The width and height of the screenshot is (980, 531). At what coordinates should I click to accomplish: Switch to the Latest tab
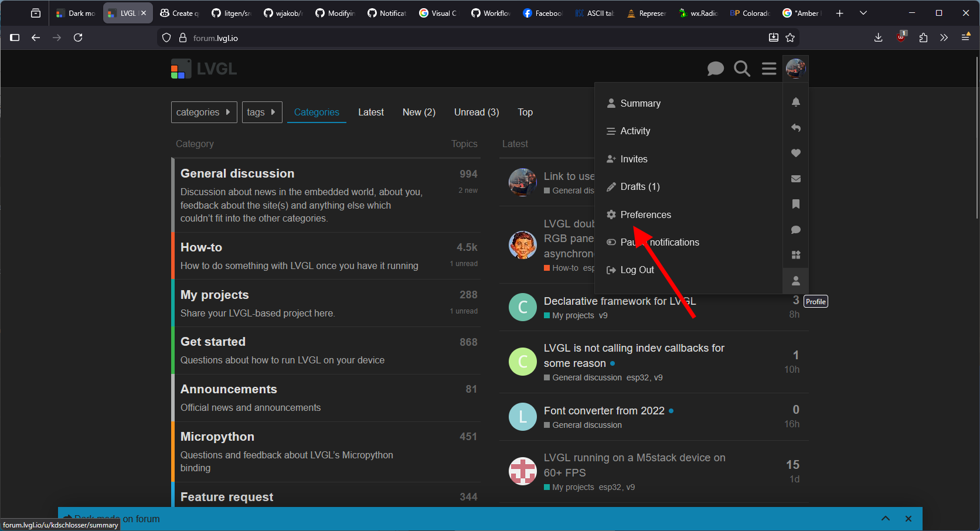click(x=370, y=112)
